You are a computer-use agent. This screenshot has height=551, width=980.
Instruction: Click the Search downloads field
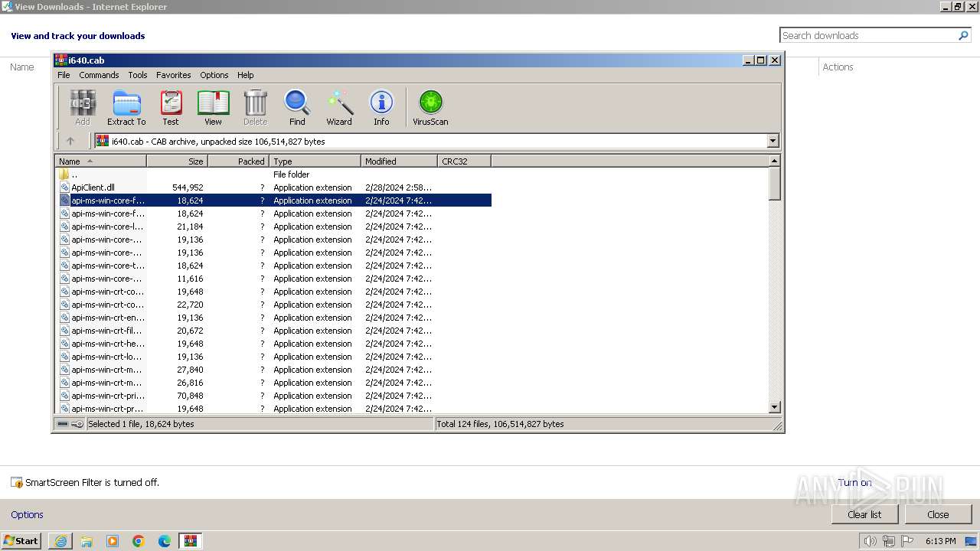(x=869, y=35)
